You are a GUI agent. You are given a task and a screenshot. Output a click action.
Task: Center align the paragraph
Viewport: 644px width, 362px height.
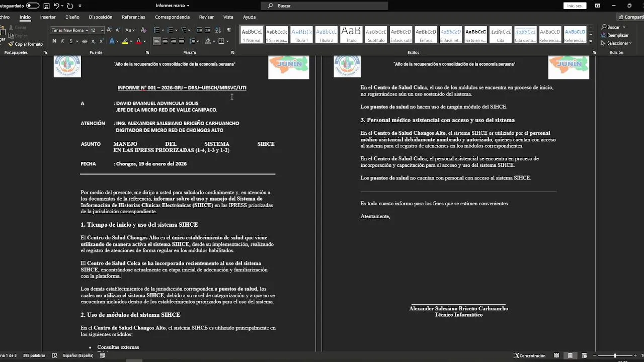coord(165,41)
